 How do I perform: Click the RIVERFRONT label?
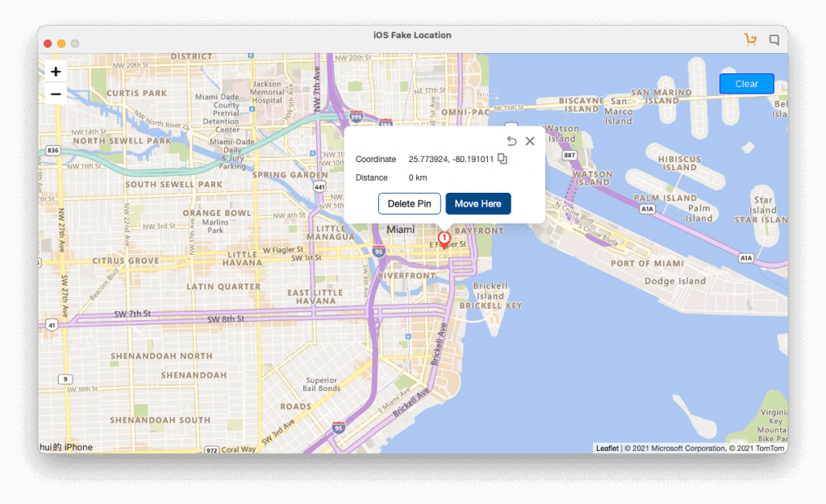[x=407, y=276]
